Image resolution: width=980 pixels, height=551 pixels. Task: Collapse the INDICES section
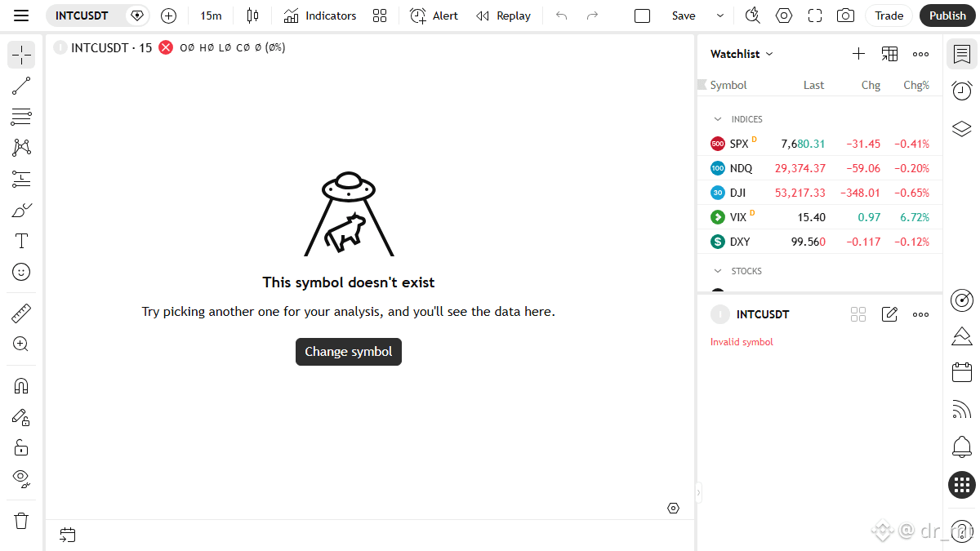pyautogui.click(x=718, y=119)
